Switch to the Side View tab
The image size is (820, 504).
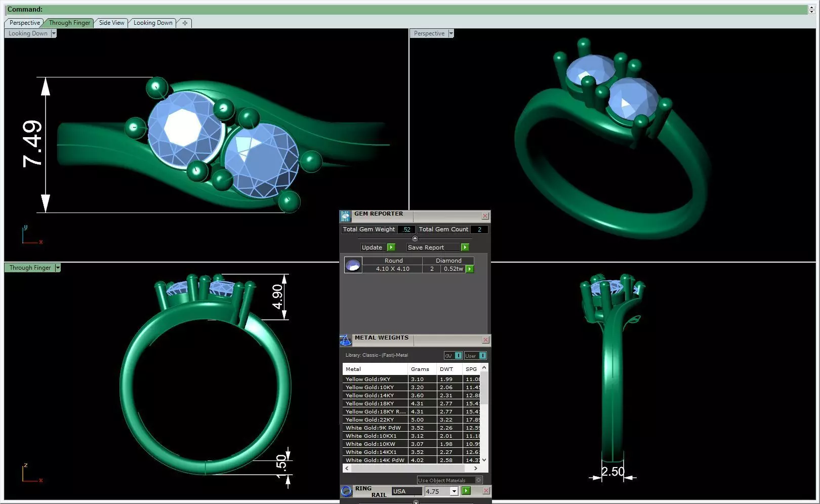coord(111,23)
